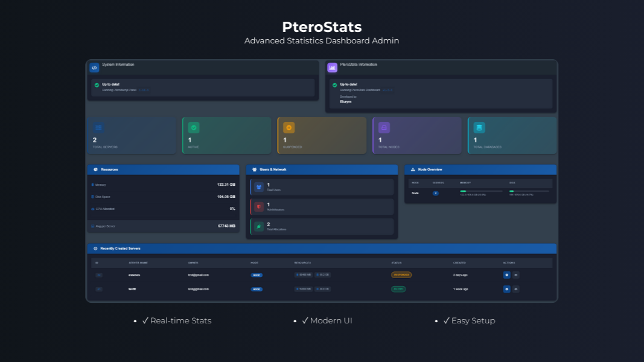
Task: Click the System Information code icon
Action: [x=94, y=68]
